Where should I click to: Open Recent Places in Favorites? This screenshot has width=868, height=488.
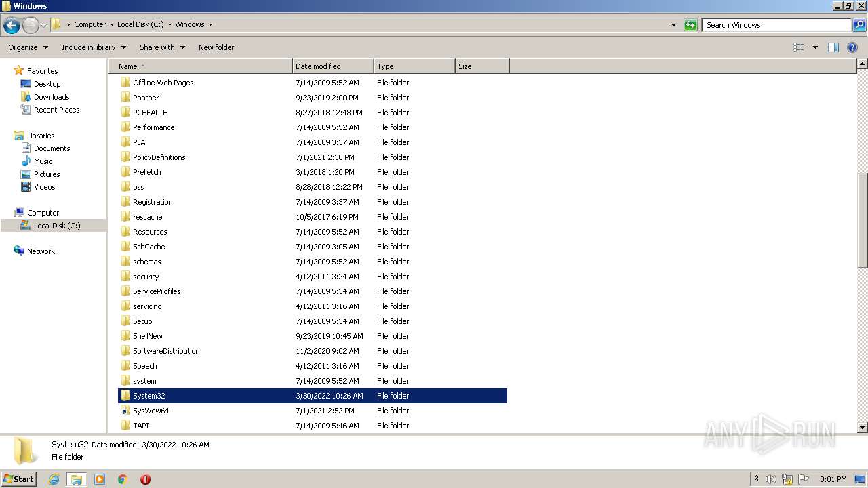[x=56, y=110]
